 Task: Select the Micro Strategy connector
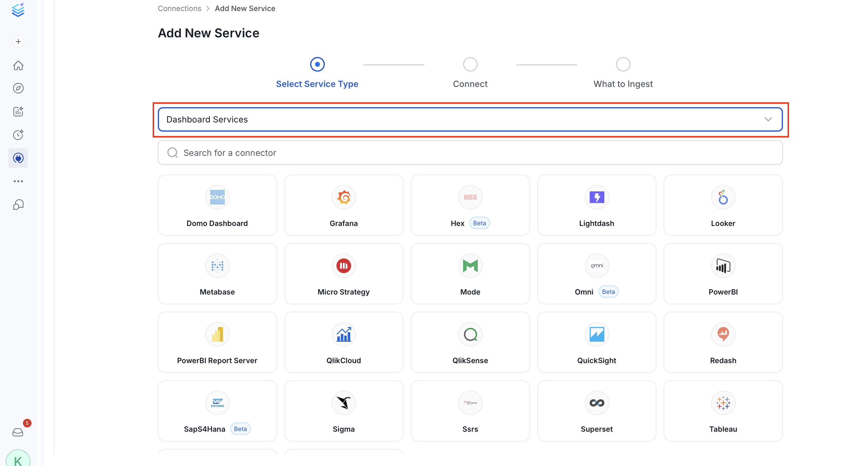[344, 274]
